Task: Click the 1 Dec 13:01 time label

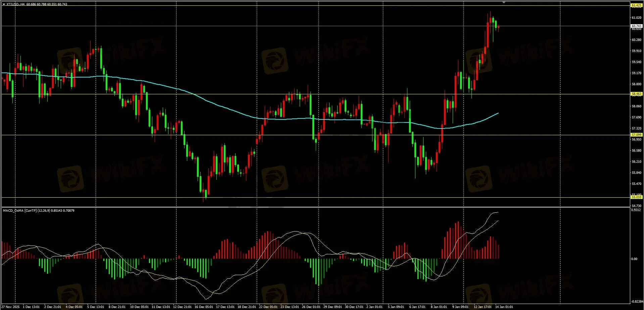Action: coord(31,307)
